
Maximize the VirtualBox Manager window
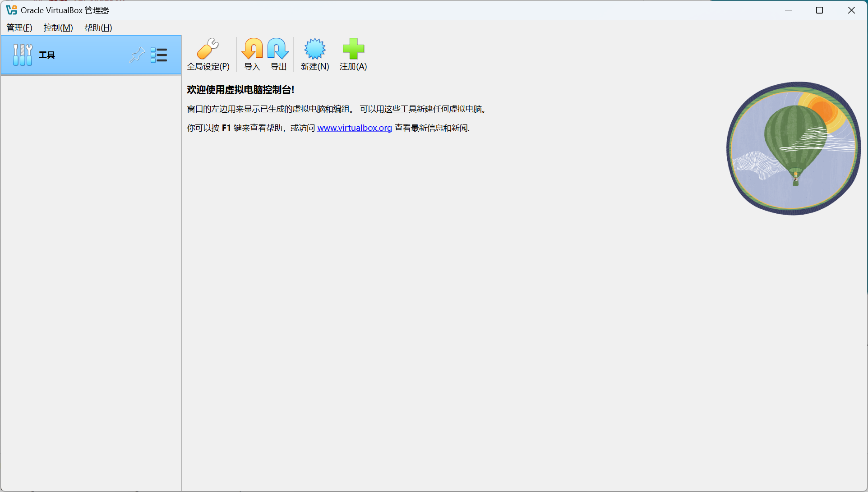click(x=819, y=10)
